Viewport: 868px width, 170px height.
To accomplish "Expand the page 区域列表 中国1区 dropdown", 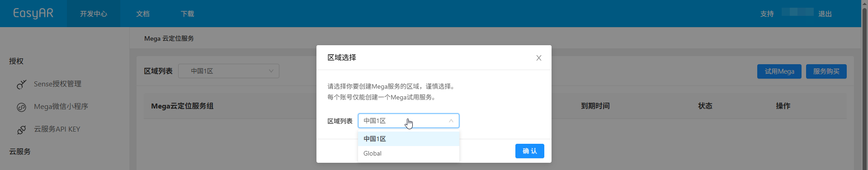I will 229,71.
